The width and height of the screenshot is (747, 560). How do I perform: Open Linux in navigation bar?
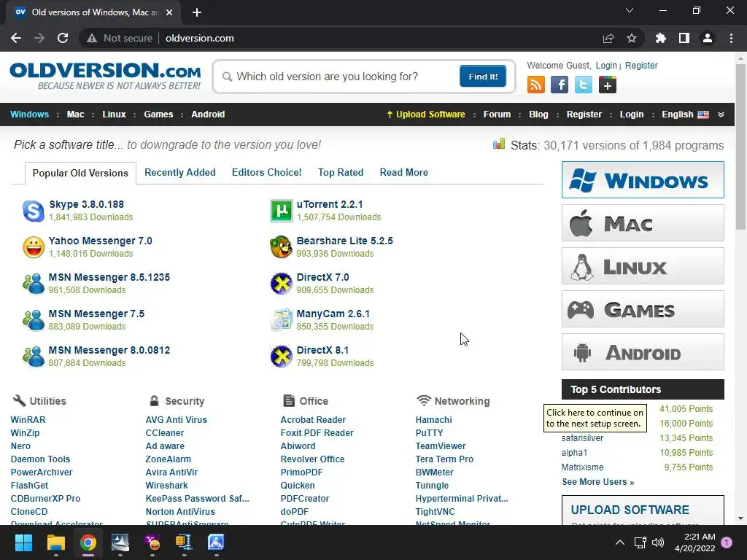pyautogui.click(x=114, y=114)
